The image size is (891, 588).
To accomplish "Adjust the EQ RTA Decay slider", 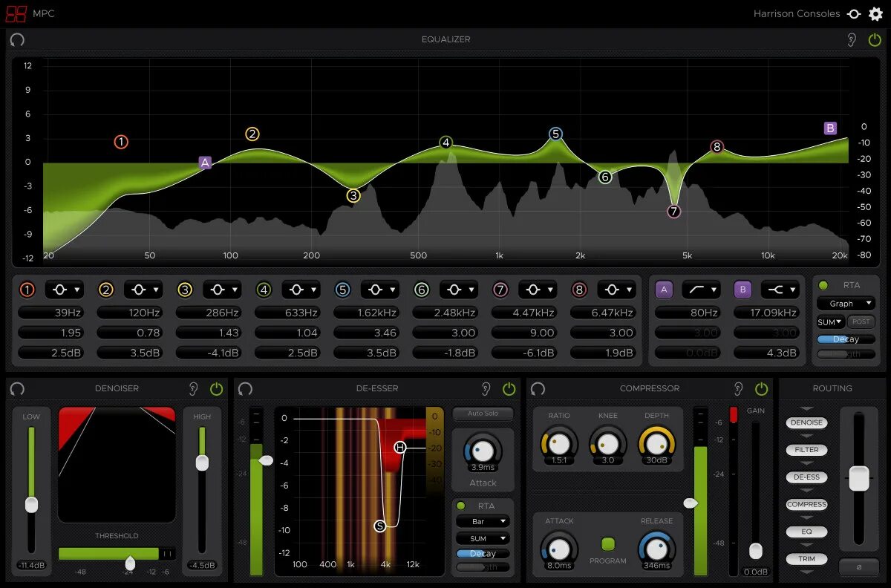I will (x=846, y=339).
